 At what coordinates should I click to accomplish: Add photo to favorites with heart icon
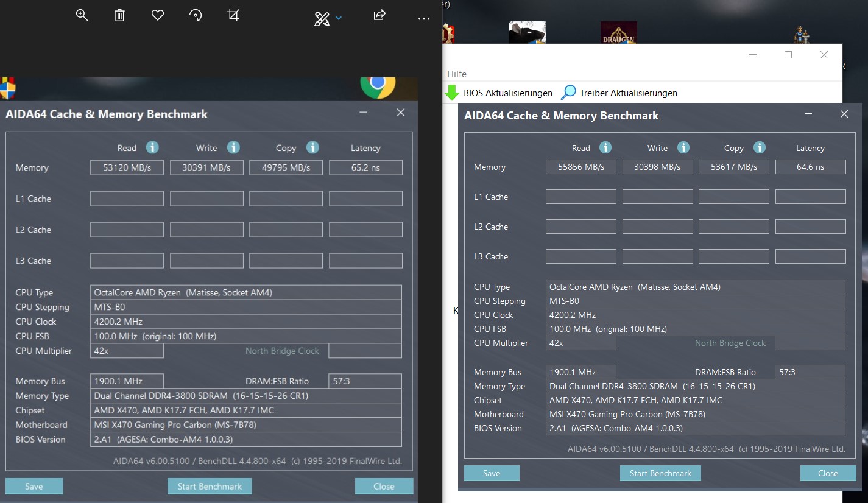158,16
